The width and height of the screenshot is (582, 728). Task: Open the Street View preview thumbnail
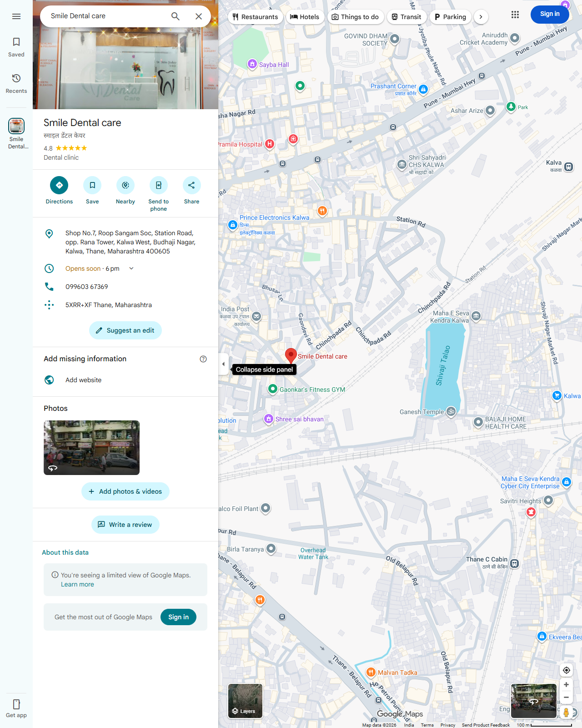click(534, 701)
